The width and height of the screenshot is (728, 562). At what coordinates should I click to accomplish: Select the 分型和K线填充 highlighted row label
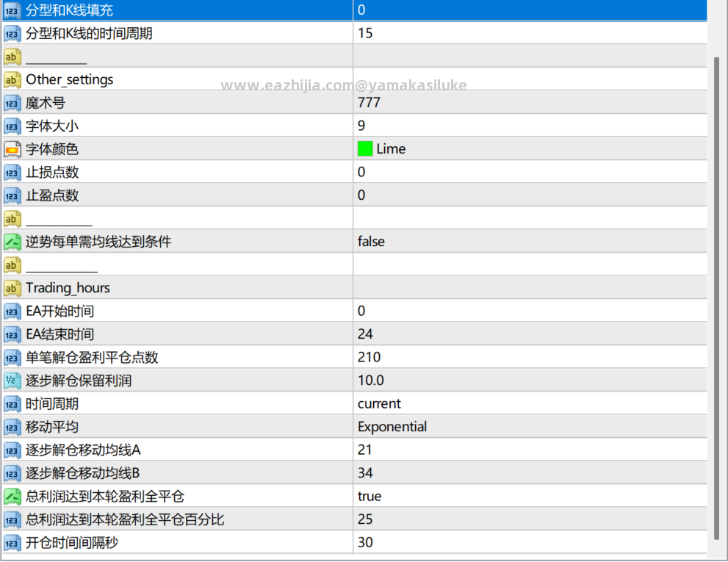point(69,10)
